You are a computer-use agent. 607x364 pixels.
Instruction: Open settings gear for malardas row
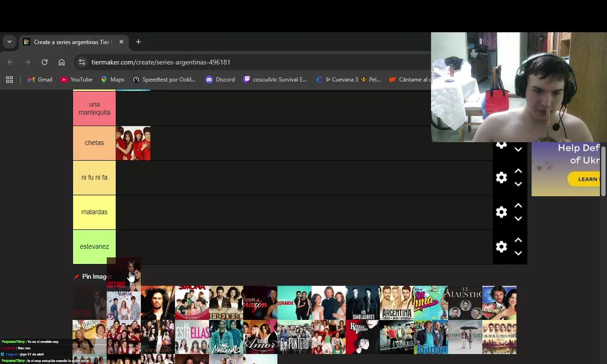tap(501, 212)
